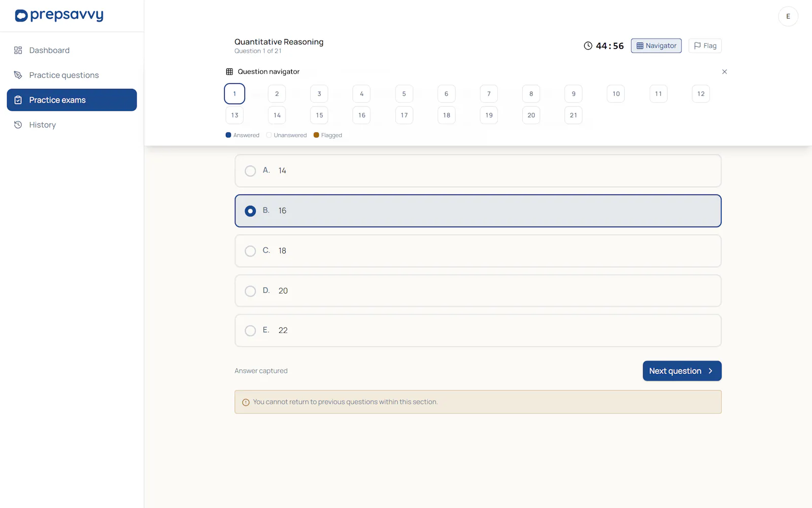Screen dimensions: 812x508
Task: Jump to question 13 in navigator
Action: pyautogui.click(x=234, y=115)
